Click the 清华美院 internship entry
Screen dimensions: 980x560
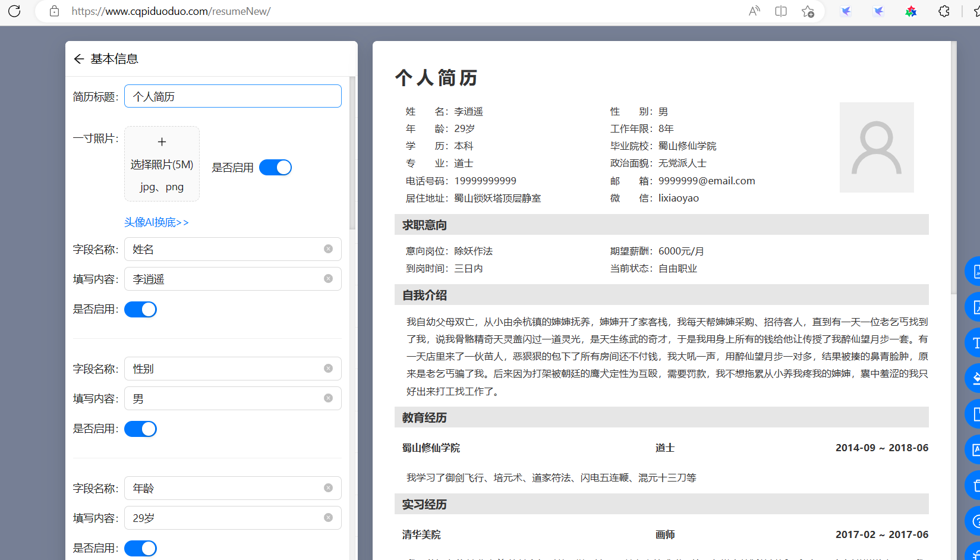[421, 534]
